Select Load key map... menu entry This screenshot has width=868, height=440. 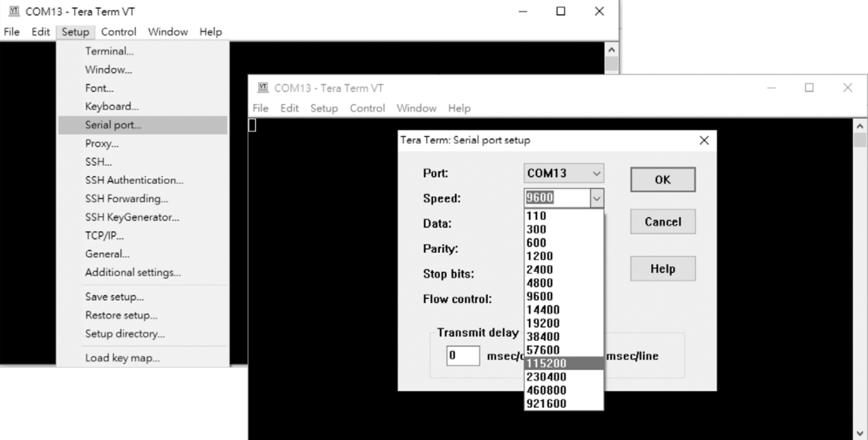(143, 358)
